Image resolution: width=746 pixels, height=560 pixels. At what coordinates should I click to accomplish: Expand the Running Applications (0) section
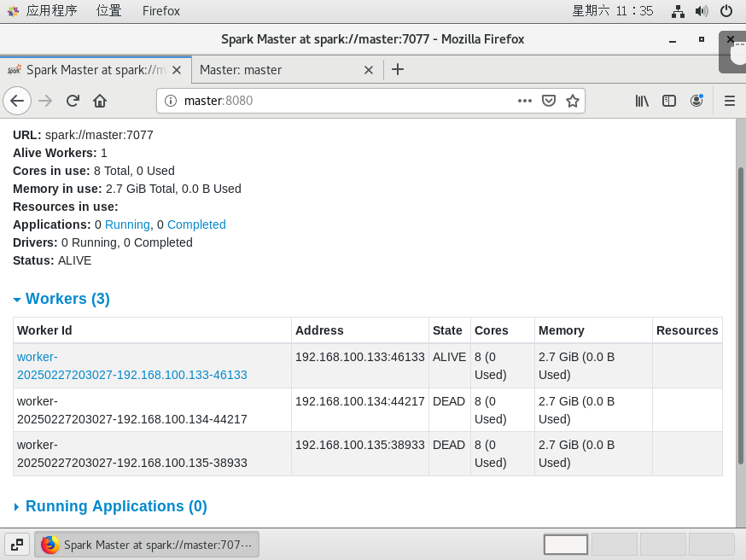tap(115, 506)
